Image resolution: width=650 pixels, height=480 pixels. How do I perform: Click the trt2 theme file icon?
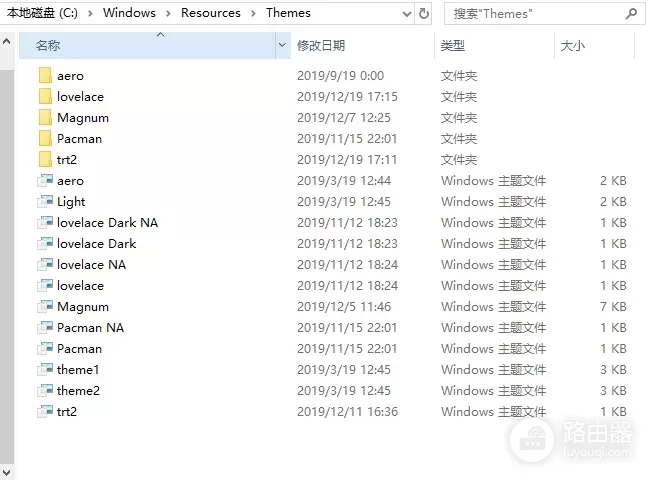point(45,412)
